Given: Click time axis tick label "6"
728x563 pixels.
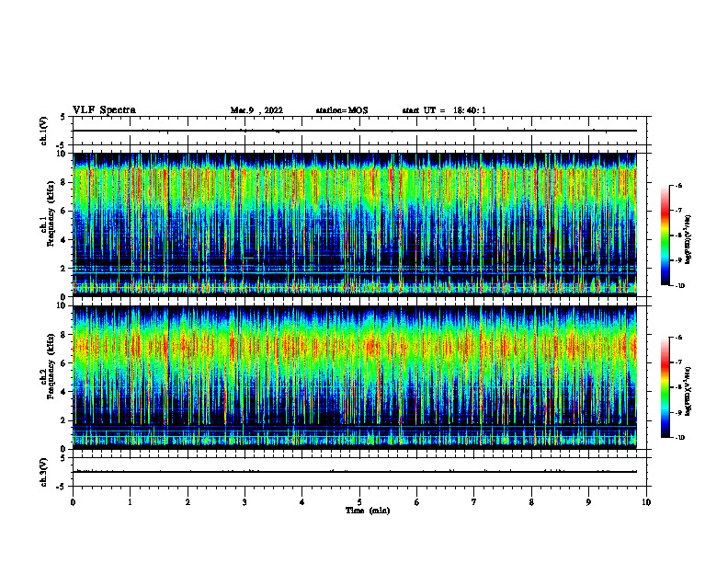Looking at the screenshot, I should (417, 502).
